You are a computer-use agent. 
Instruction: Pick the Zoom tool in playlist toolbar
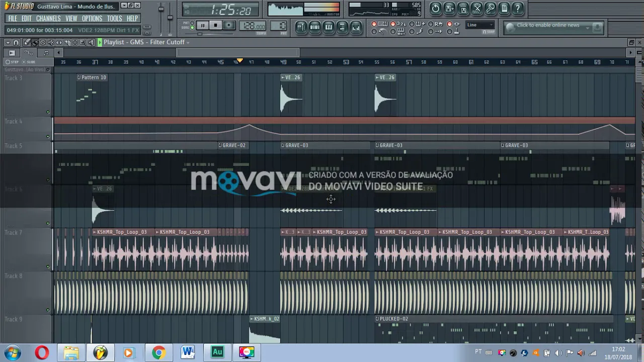(83, 42)
